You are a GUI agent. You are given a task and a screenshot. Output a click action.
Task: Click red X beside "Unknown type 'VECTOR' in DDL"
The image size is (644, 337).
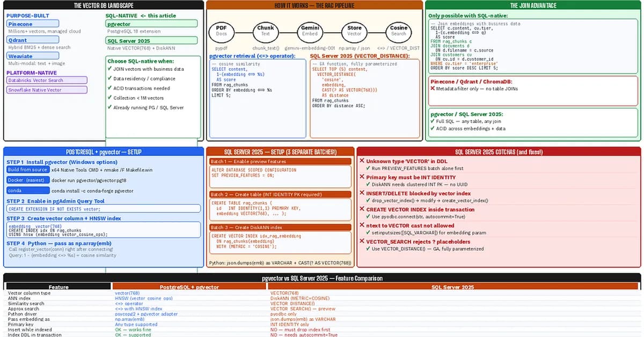pos(362,160)
